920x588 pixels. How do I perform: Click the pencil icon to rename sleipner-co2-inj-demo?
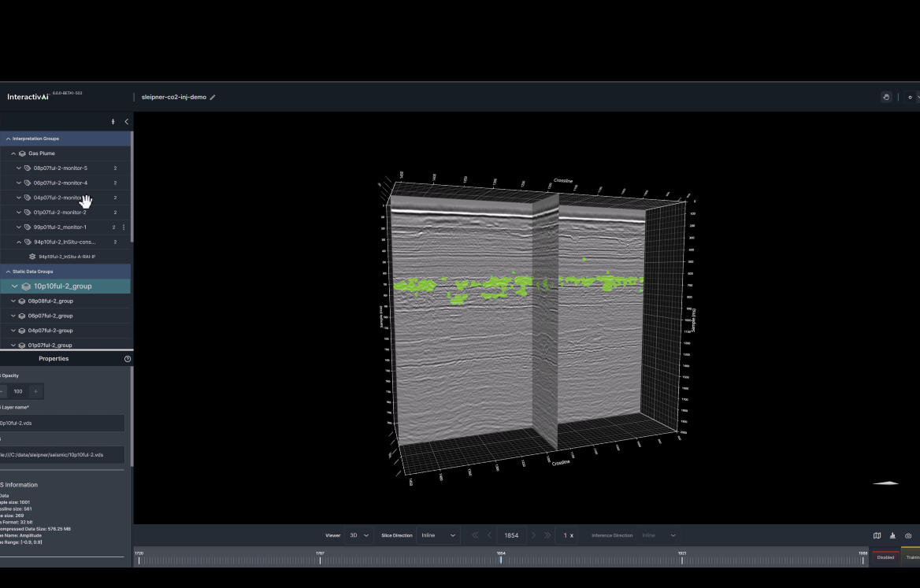coord(213,98)
